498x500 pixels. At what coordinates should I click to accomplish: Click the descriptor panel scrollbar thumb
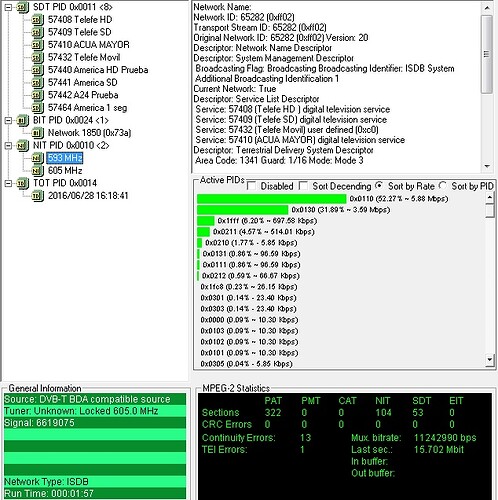coord(487,54)
